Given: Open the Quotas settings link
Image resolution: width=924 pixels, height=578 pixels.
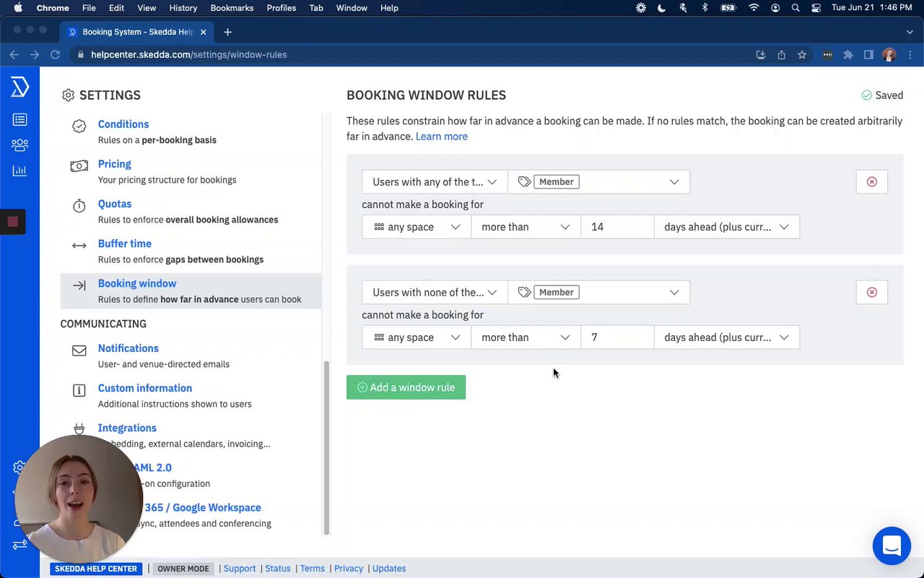Looking at the screenshot, I should 115,204.
